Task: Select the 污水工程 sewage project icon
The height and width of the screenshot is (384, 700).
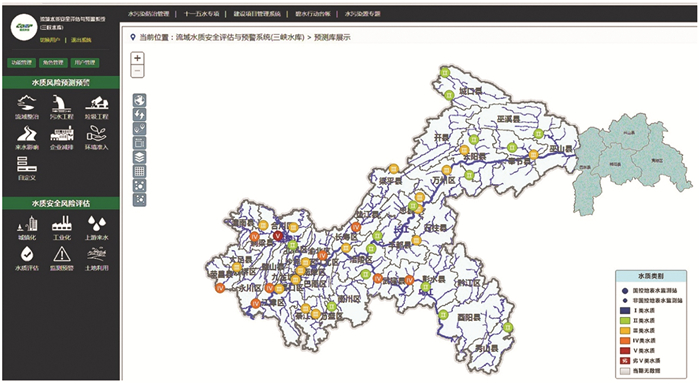Action: pos(61,104)
